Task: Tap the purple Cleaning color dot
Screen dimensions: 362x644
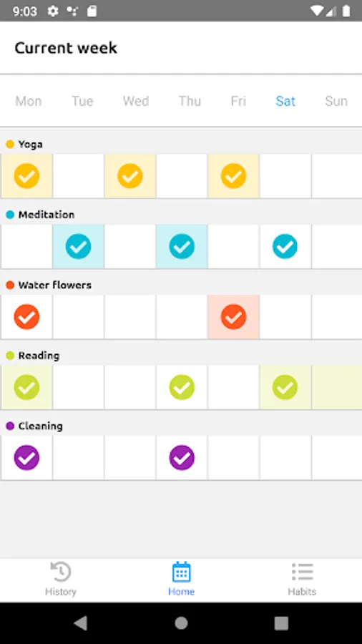Action: click(x=10, y=426)
